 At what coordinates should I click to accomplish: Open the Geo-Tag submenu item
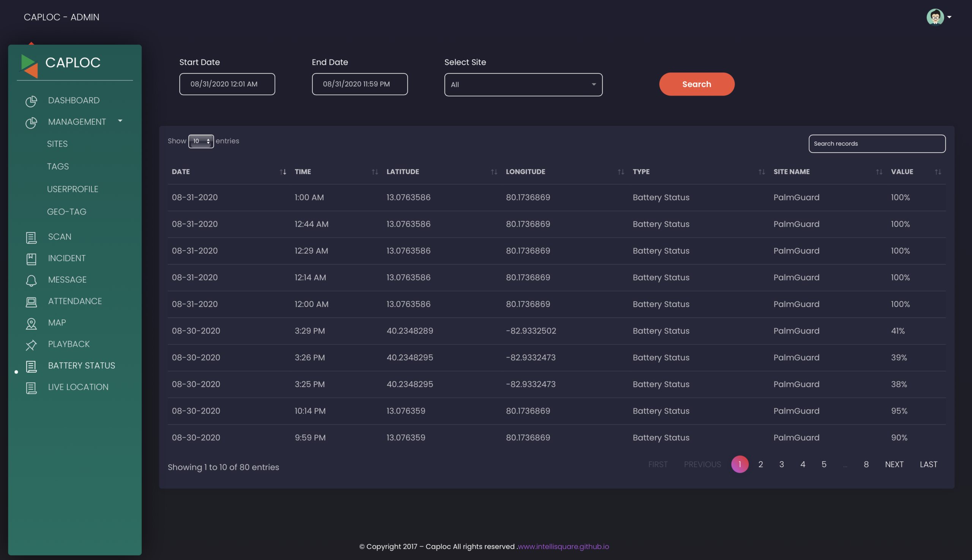[x=66, y=212]
